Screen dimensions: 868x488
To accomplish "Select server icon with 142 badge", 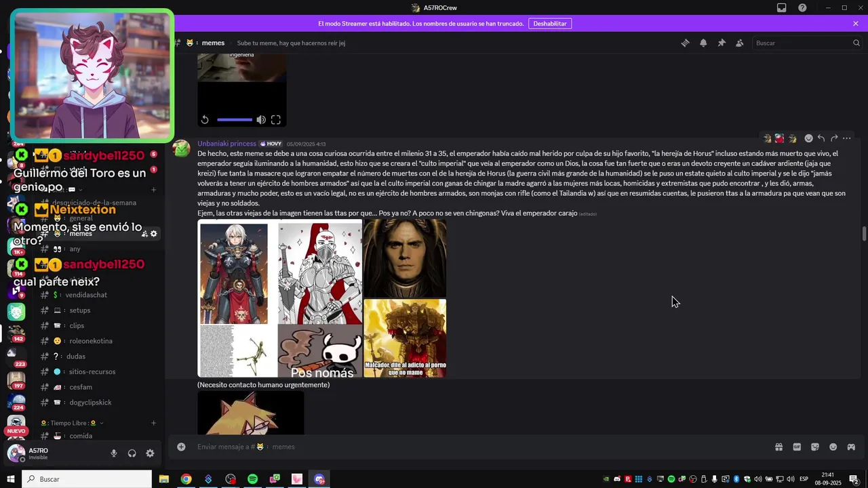I will 16,331.
